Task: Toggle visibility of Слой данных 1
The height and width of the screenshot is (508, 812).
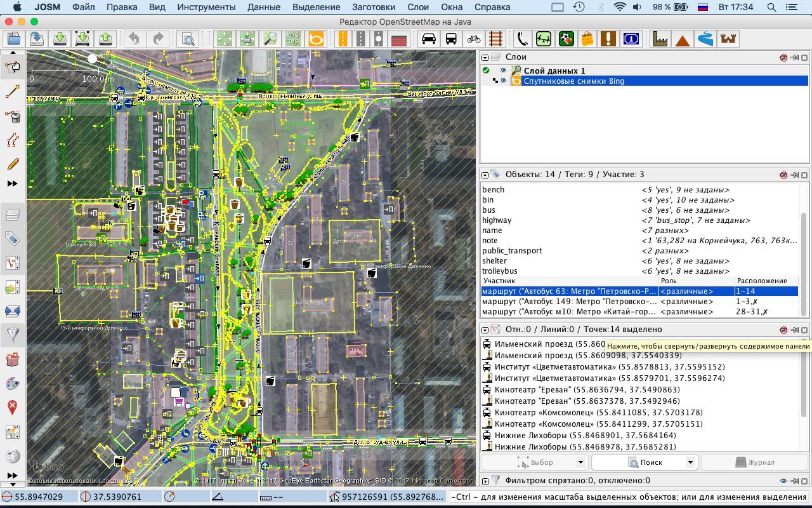Action: pos(503,70)
